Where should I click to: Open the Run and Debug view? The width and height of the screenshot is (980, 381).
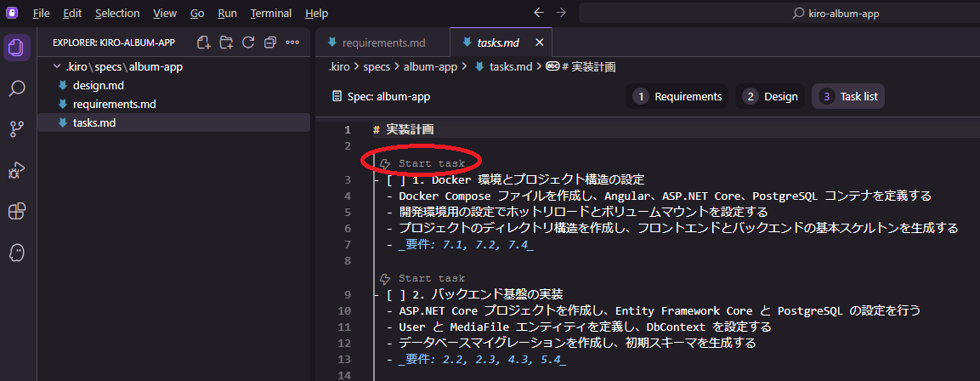(17, 170)
